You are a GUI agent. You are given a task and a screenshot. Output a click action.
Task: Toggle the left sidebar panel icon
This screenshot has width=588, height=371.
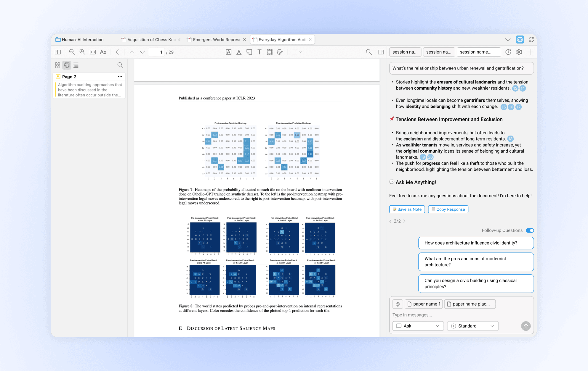pos(58,52)
